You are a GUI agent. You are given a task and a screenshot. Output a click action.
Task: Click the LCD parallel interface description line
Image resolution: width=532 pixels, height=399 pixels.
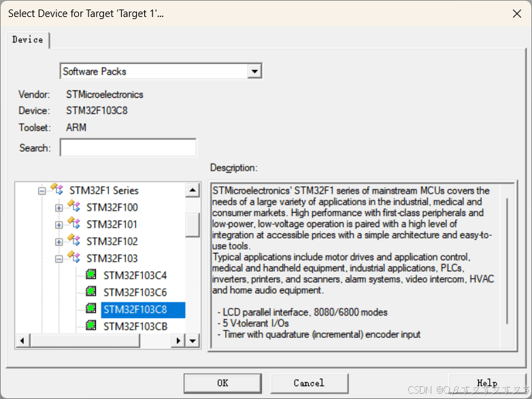302,312
